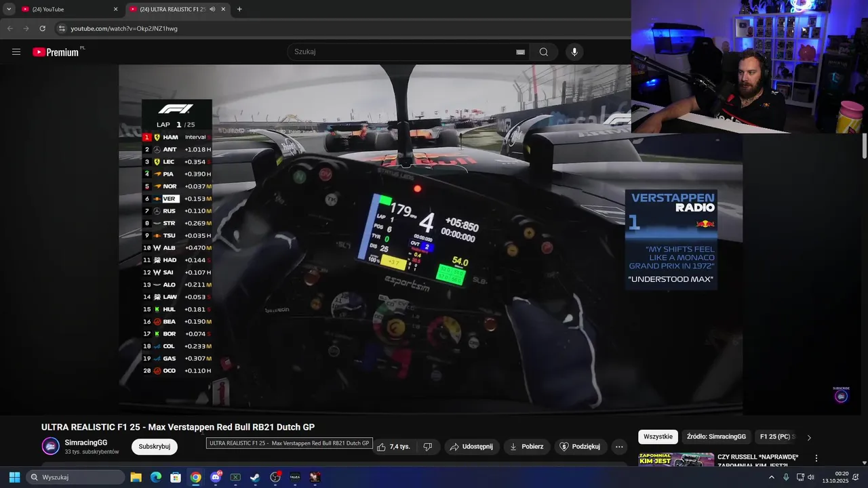Click the video title below the player

tap(178, 427)
